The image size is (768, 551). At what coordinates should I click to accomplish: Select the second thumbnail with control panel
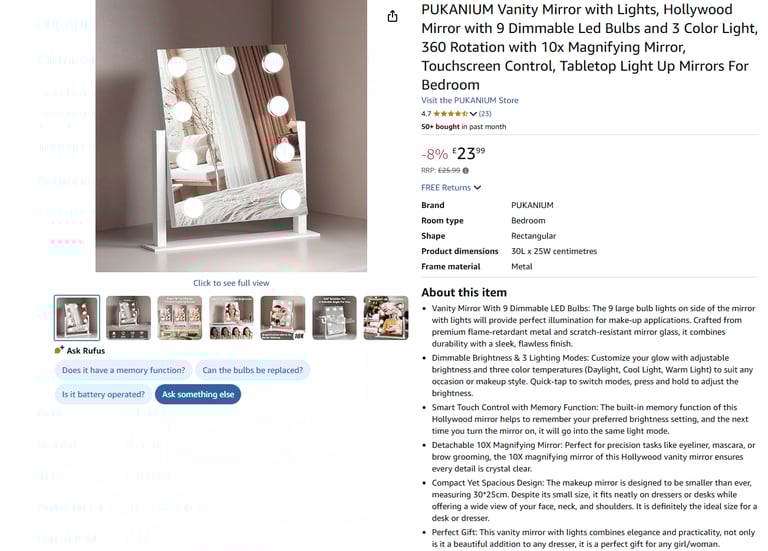pyautogui.click(x=128, y=318)
